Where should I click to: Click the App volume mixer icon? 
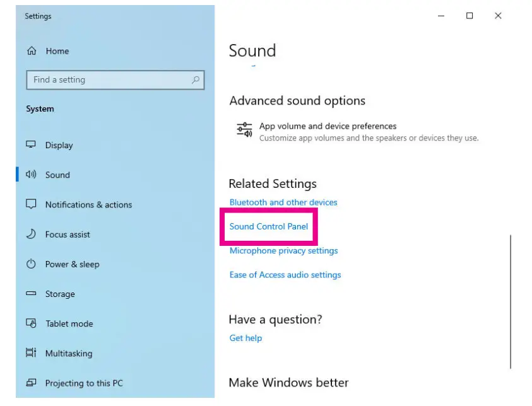[244, 130]
